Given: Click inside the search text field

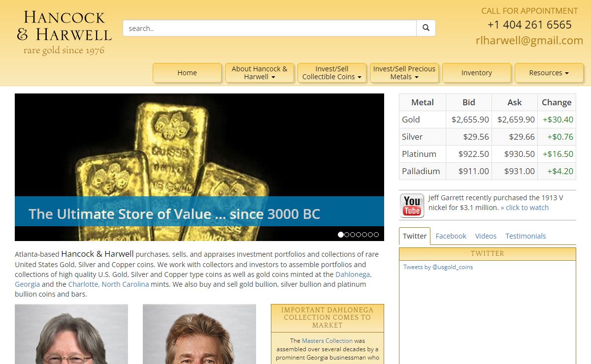Looking at the screenshot, I should pyautogui.click(x=269, y=28).
